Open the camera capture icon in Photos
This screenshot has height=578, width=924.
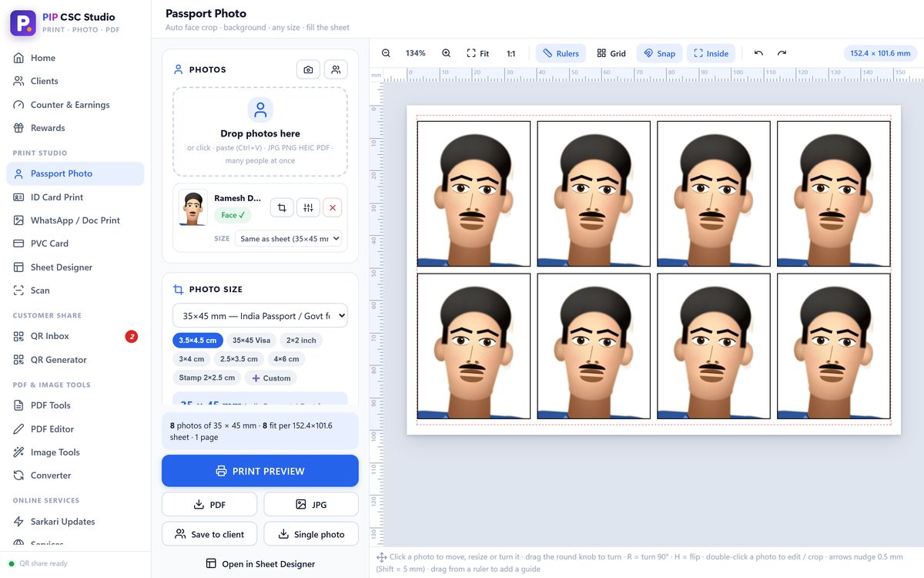[308, 69]
